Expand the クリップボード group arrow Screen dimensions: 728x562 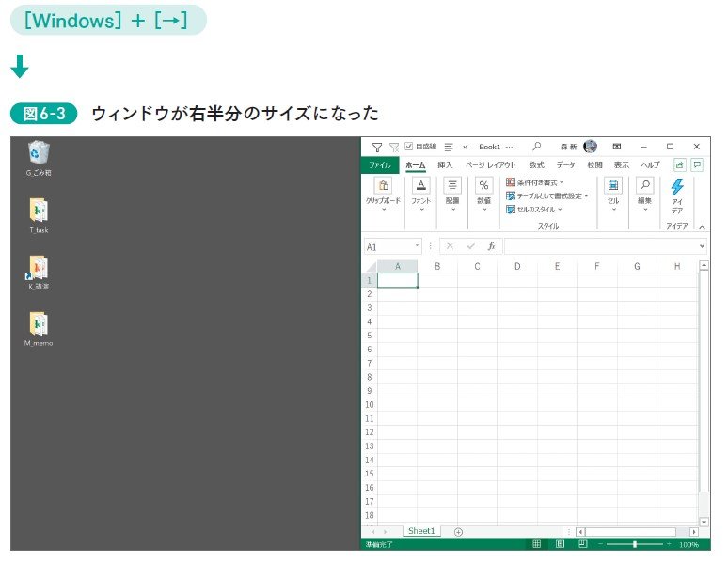[384, 210]
